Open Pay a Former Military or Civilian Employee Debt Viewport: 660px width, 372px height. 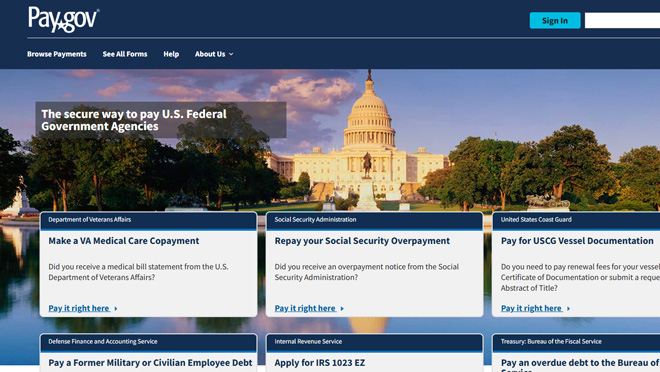tap(150, 363)
